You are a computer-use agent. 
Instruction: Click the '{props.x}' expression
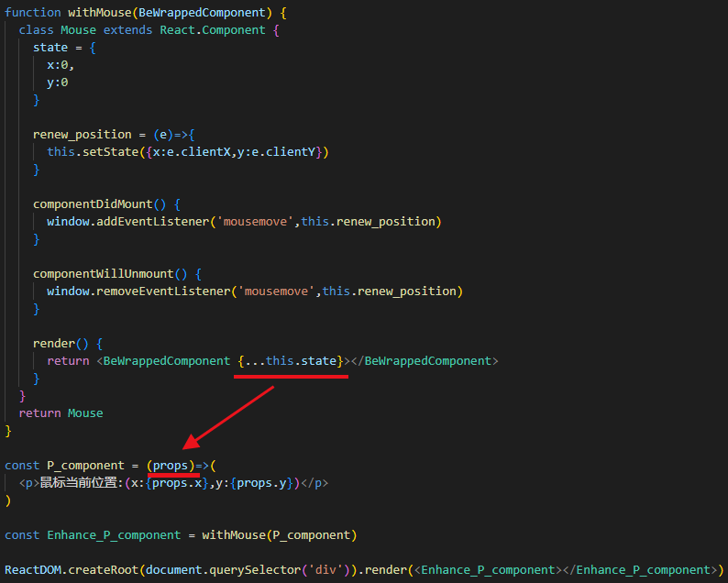tap(177, 483)
